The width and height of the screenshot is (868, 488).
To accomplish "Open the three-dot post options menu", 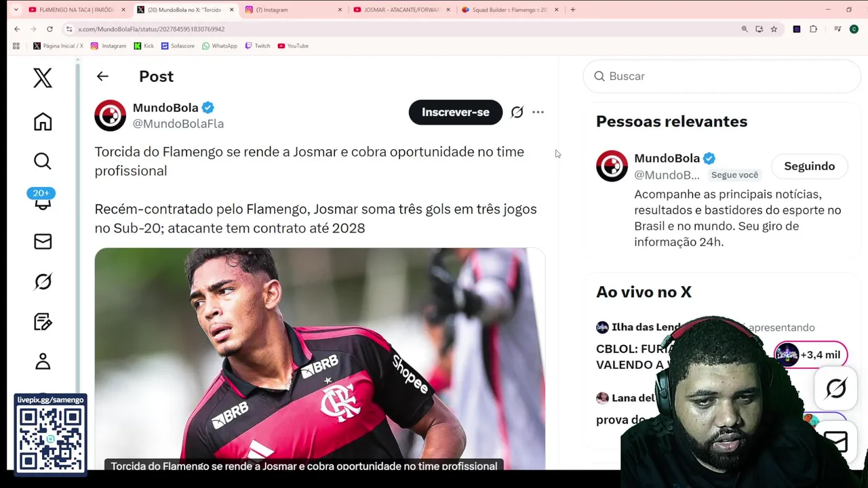I will [x=538, y=113].
